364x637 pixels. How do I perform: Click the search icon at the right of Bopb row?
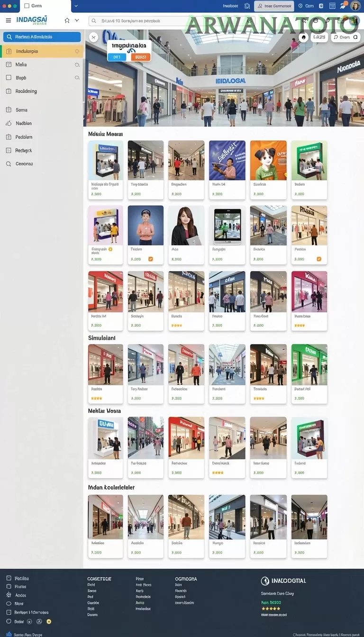[77, 78]
